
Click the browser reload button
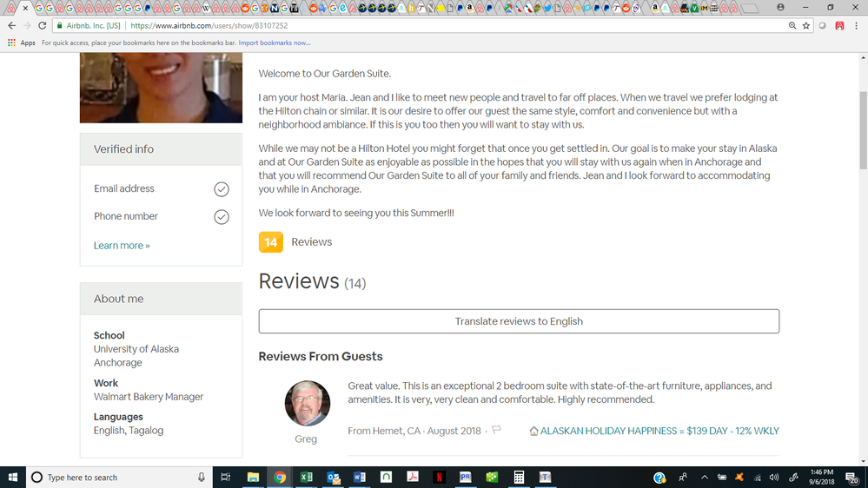point(42,25)
